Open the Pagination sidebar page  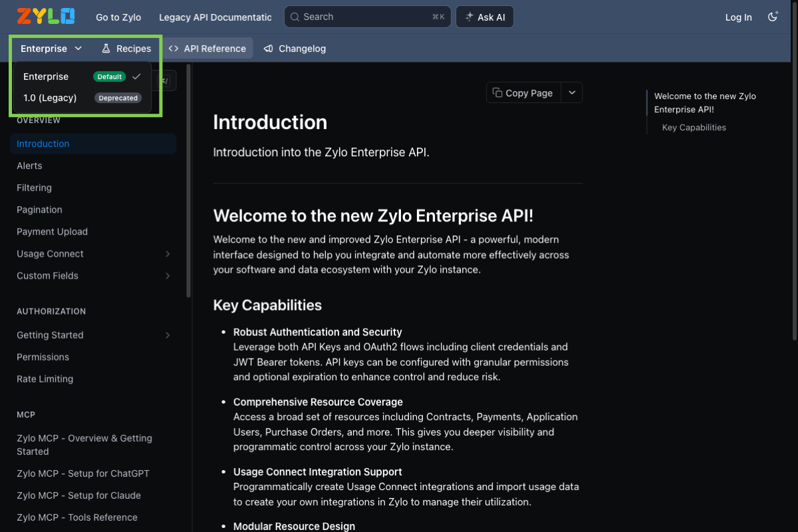(93, 209)
